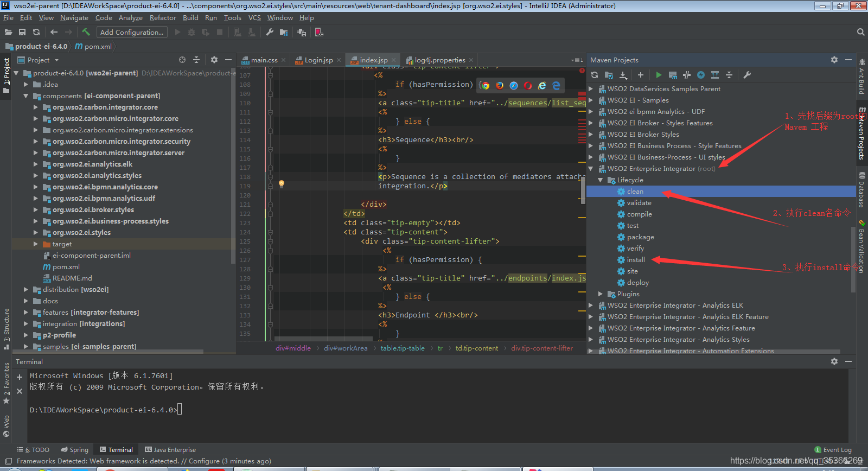
Task: Toggle the Project tool window stripe button
Action: (6, 75)
